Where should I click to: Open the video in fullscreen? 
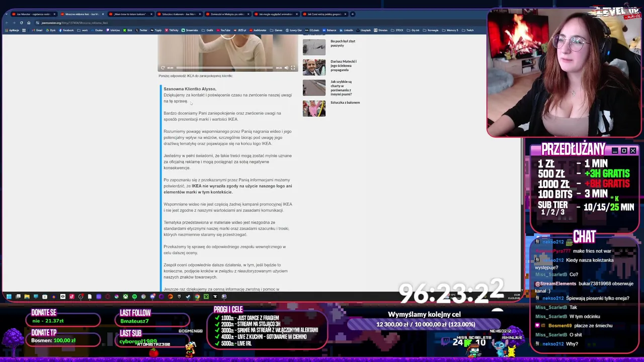(293, 67)
